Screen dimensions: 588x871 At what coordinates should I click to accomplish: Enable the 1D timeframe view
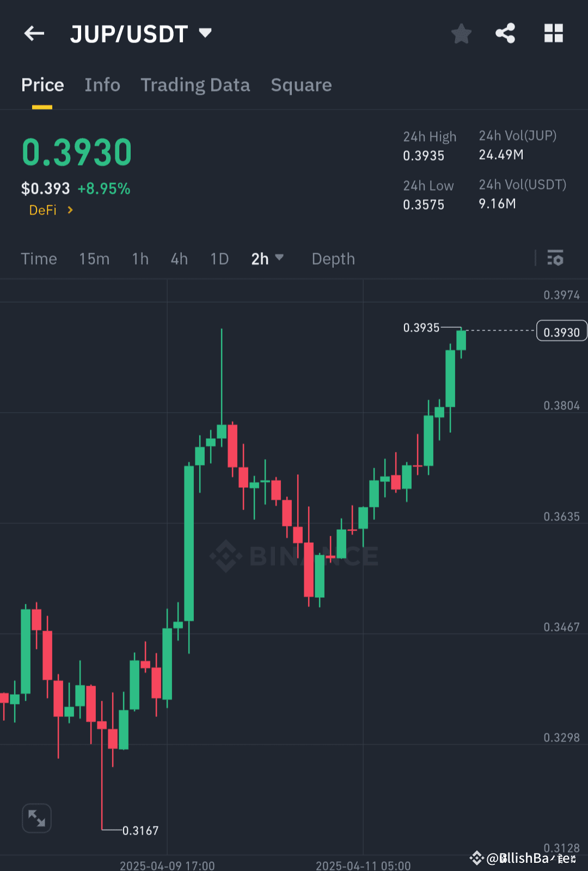tap(219, 259)
